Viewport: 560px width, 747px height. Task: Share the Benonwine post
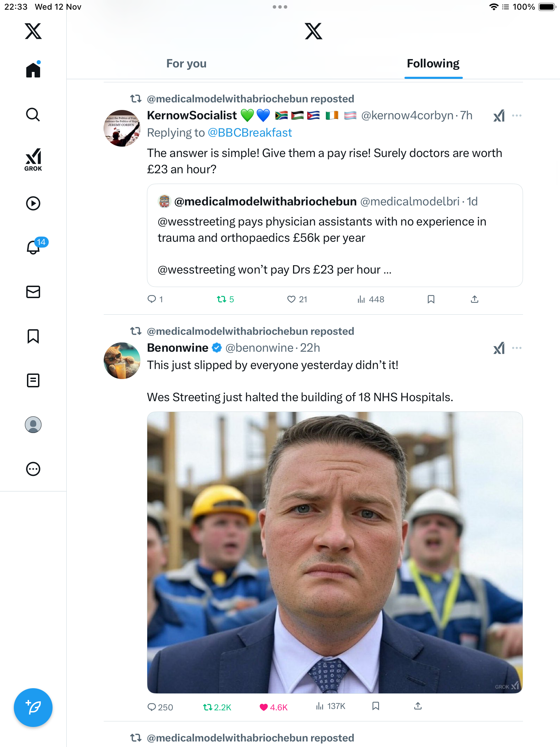pos(418,706)
